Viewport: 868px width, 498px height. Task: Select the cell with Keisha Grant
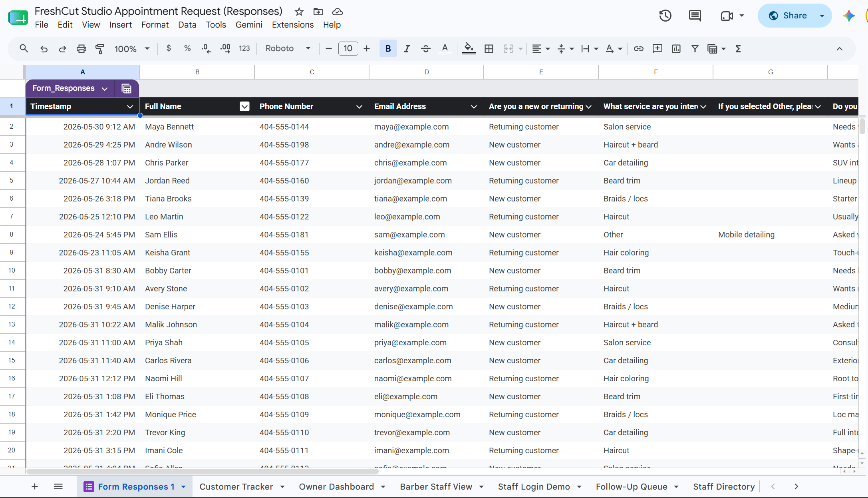[197, 253]
